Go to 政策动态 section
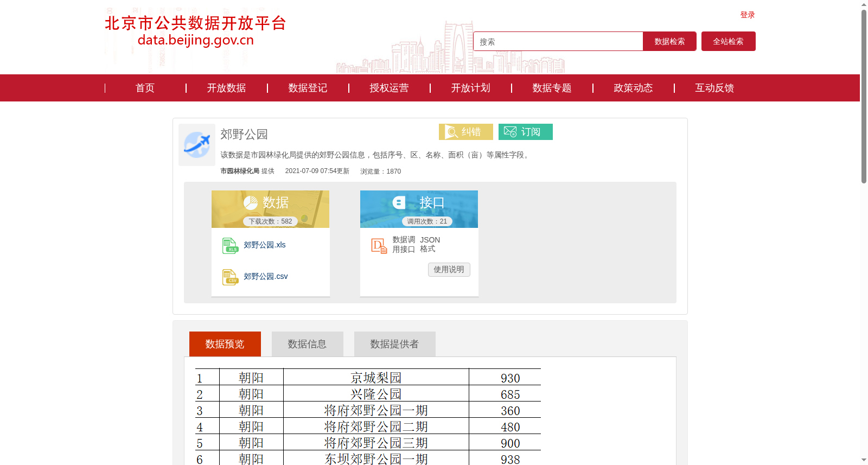This screenshot has height=465, width=868. point(633,88)
